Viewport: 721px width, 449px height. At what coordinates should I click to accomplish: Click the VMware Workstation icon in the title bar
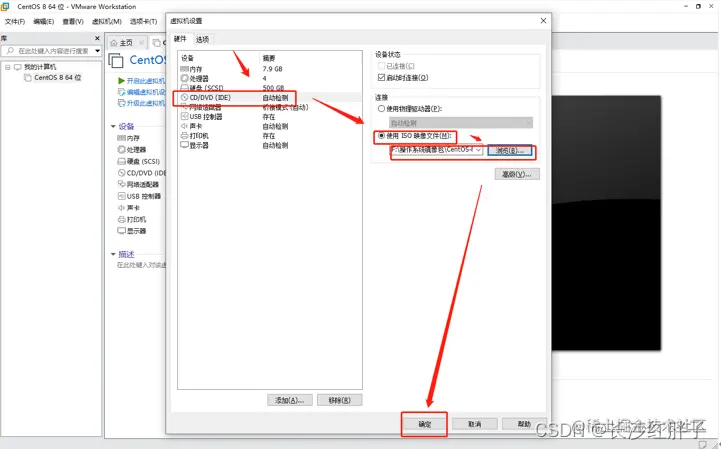(5, 6)
